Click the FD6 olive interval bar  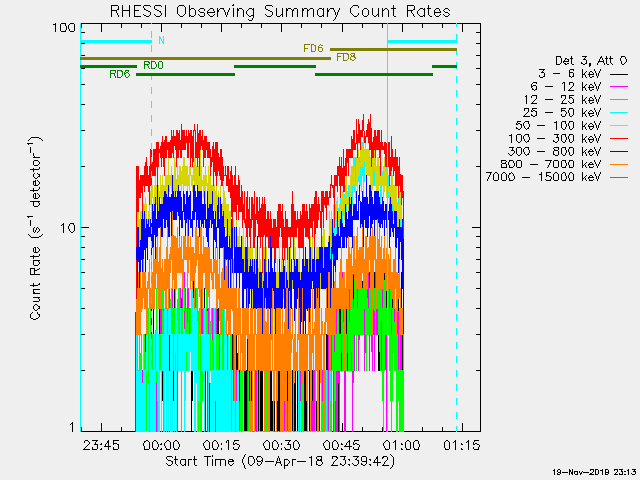click(x=393, y=50)
